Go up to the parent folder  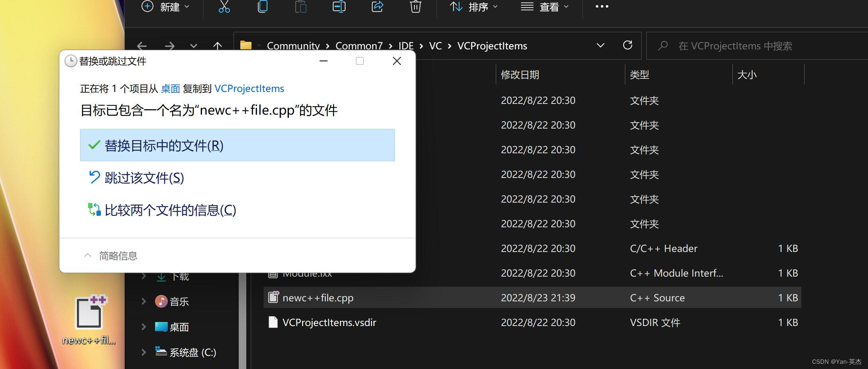pyautogui.click(x=217, y=46)
